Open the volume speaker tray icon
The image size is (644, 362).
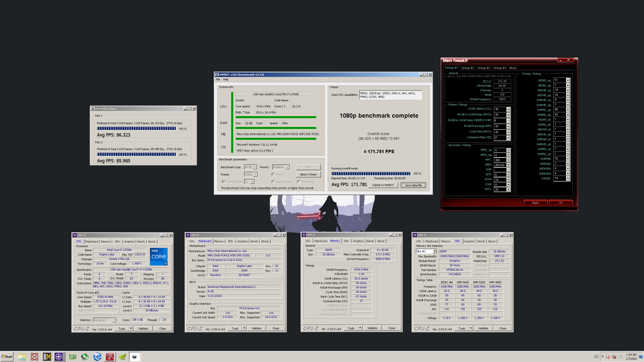click(620, 357)
